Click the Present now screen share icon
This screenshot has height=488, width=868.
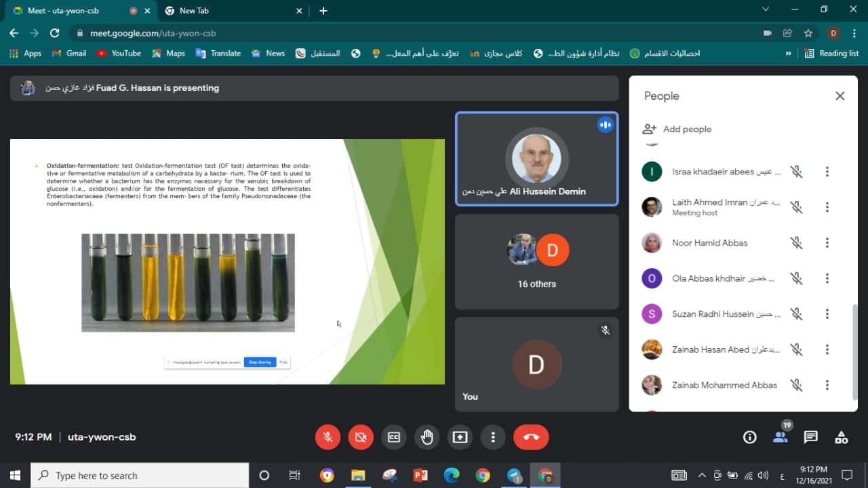[x=460, y=437]
